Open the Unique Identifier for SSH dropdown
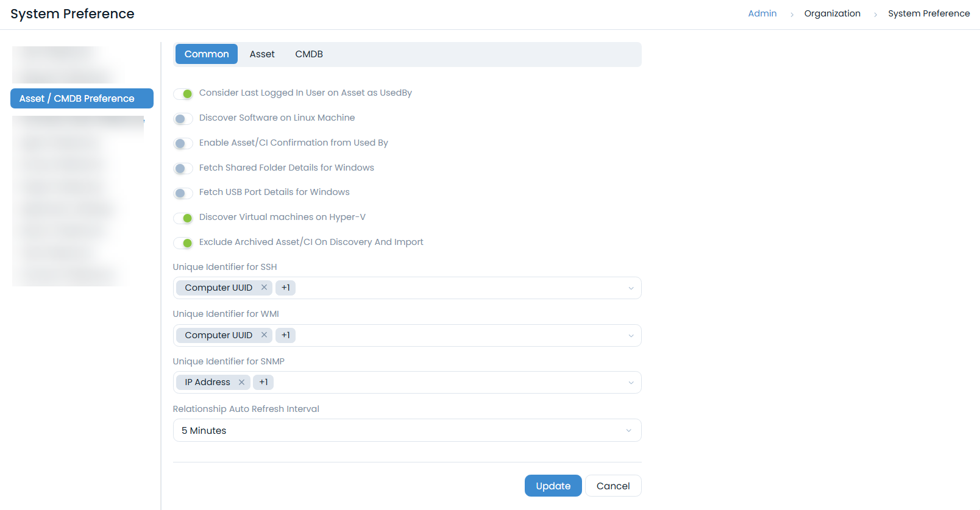Screen dimensions: 980x510 pos(631,288)
